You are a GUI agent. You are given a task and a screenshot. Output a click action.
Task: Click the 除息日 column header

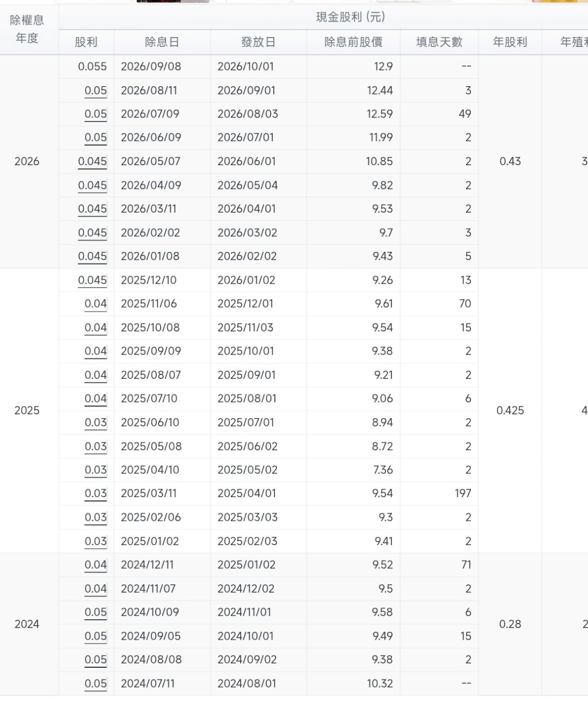point(162,42)
